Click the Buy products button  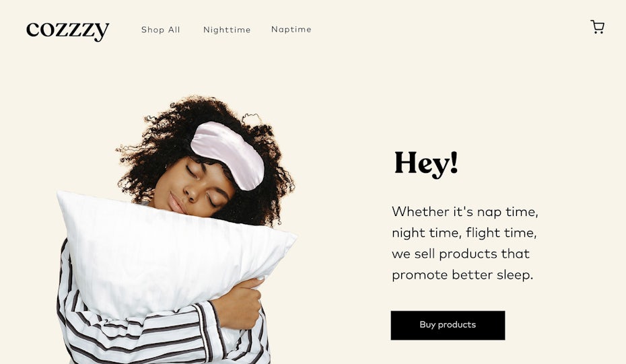tap(448, 325)
